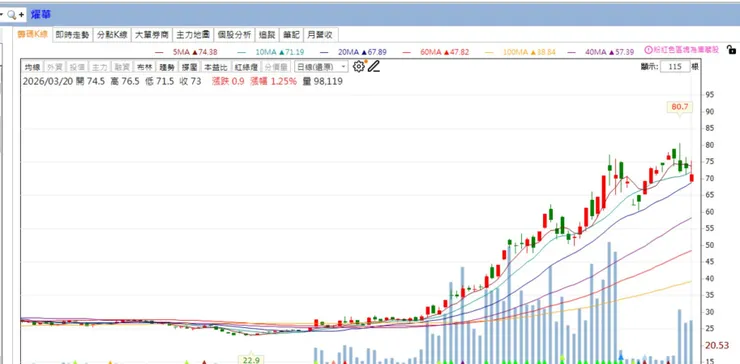Select the pencil drawing tool
This screenshot has height=364, width=740.
pyautogui.click(x=374, y=67)
